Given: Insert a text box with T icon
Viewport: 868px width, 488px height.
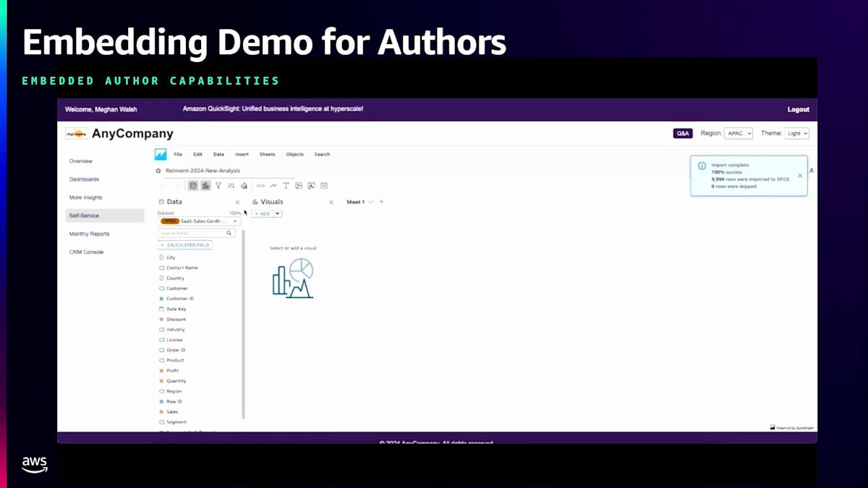Looking at the screenshot, I should [x=286, y=186].
